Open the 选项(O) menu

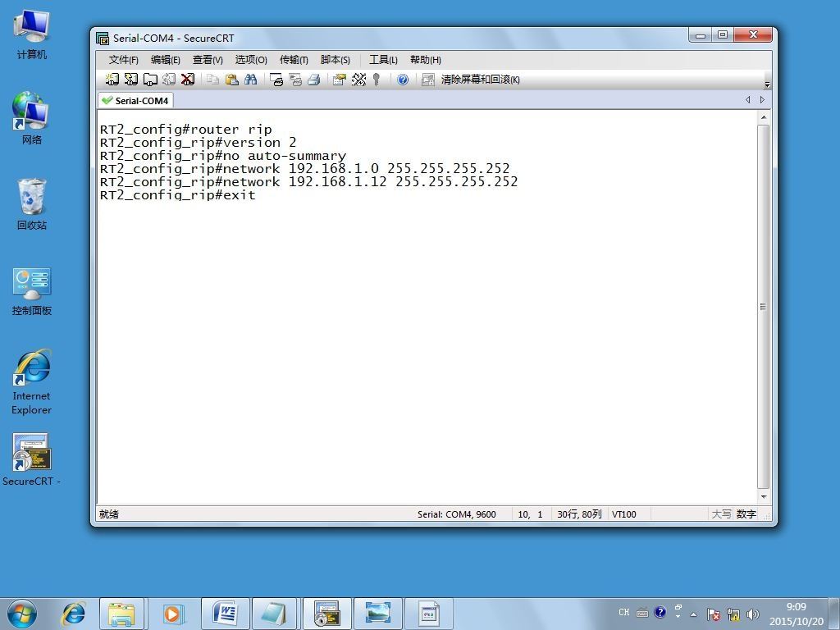point(251,59)
